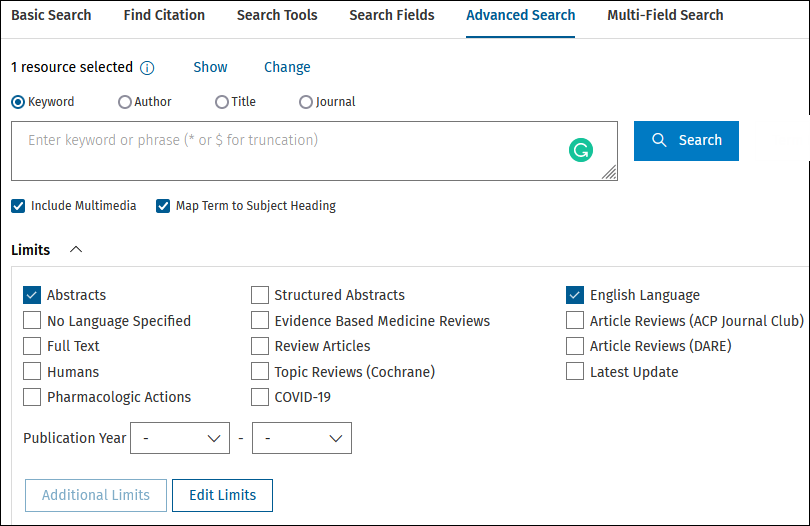Image resolution: width=810 pixels, height=526 pixels.
Task: Open the Multi-Field Search tab
Action: tap(665, 16)
